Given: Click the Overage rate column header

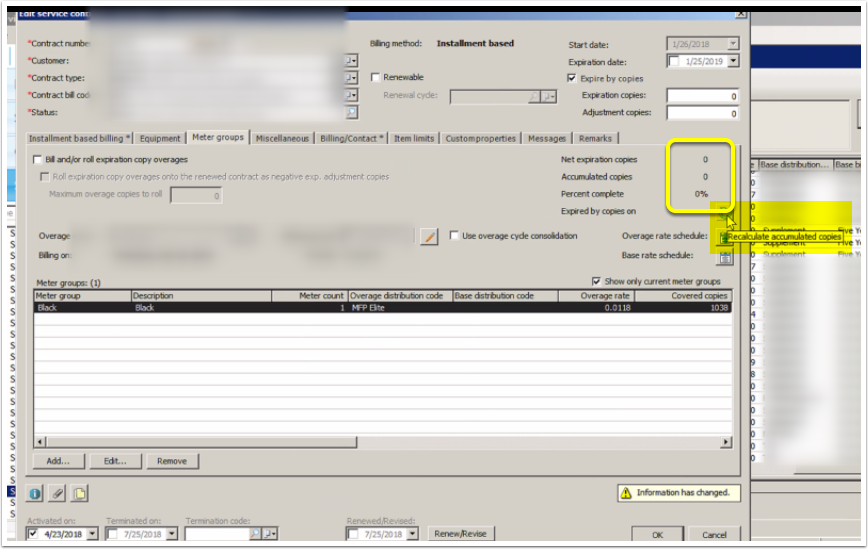Looking at the screenshot, I should tap(596, 296).
